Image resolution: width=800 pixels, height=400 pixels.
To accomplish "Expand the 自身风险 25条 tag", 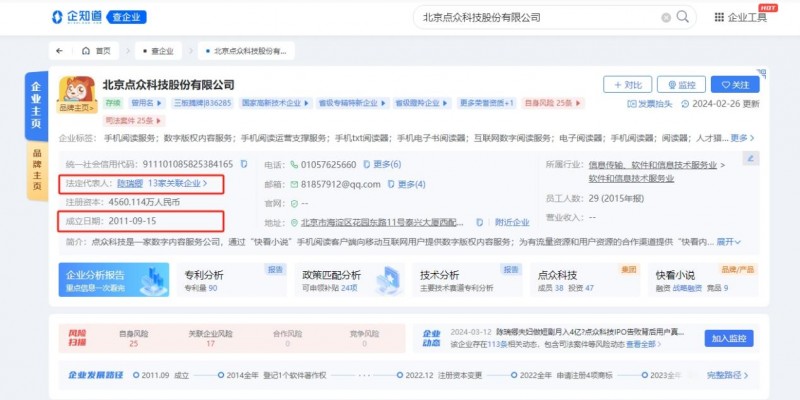I will click(x=553, y=103).
